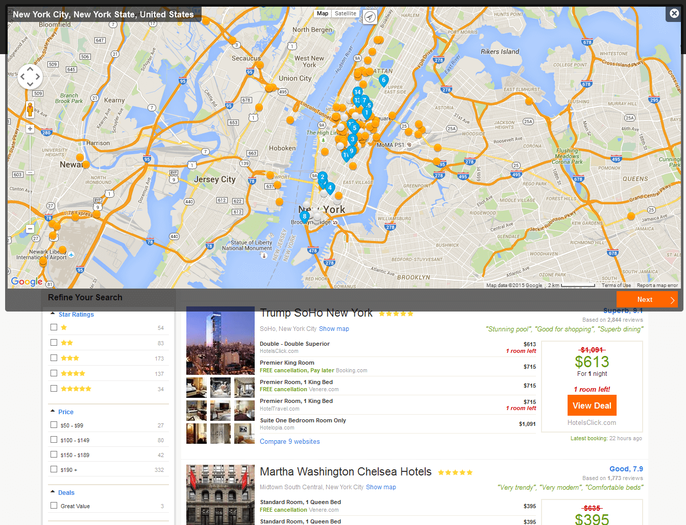Click Show map for Trump SoHo
This screenshot has height=525, width=686.
click(334, 329)
